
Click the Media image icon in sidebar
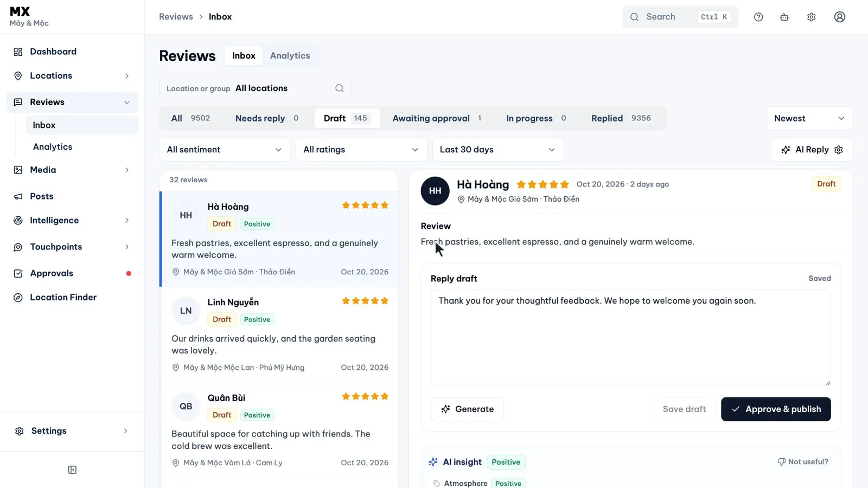[x=18, y=170]
